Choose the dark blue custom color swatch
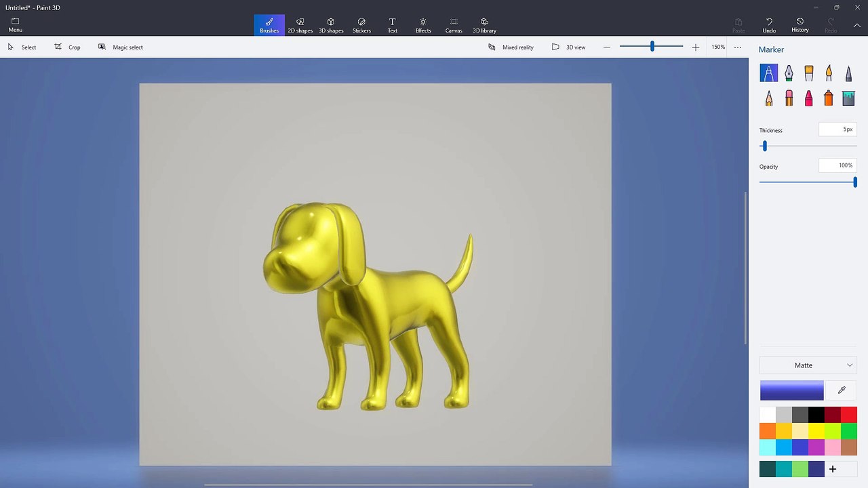This screenshot has width=868, height=488. tap(816, 469)
